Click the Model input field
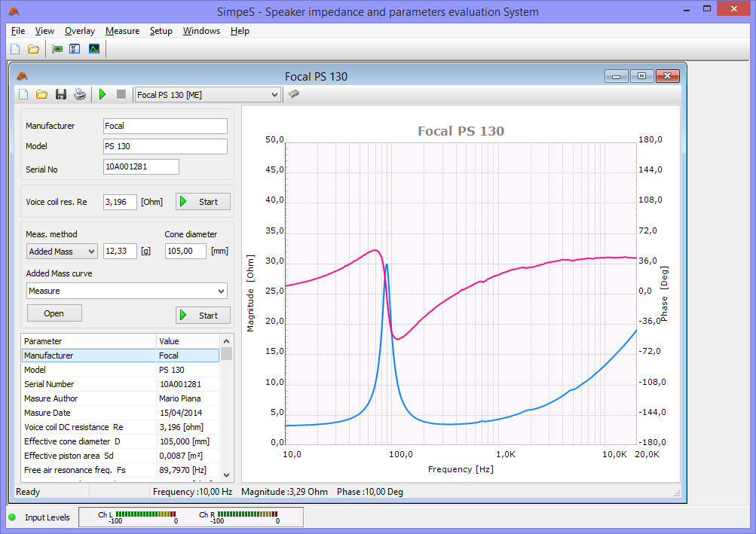The image size is (756, 534). (x=165, y=146)
